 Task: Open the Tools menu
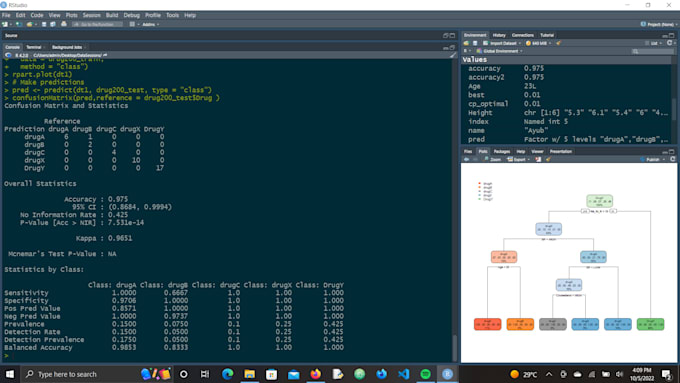click(172, 15)
